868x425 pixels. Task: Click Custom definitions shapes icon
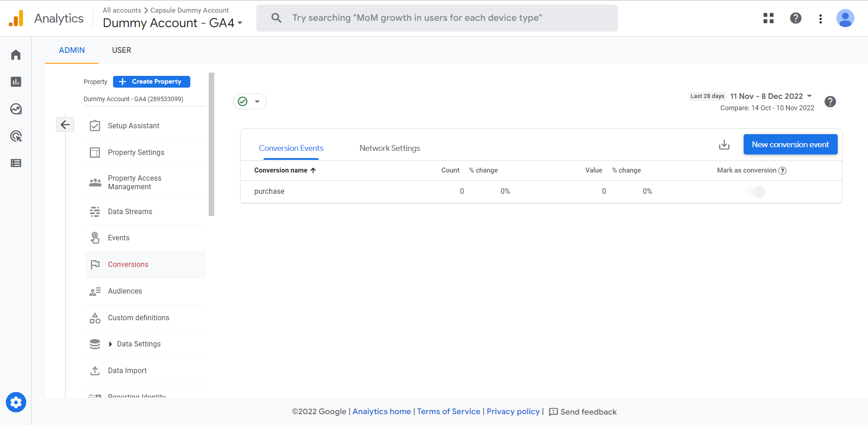95,318
